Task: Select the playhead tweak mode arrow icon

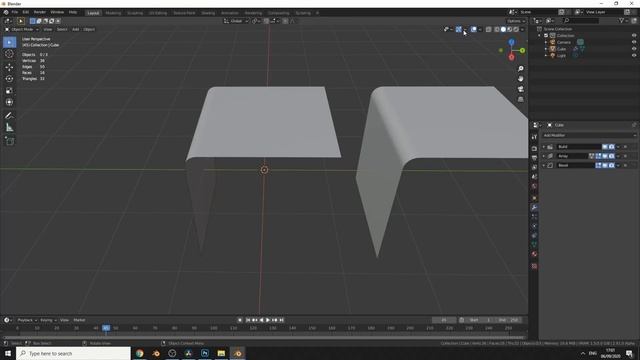Action: pos(21,21)
